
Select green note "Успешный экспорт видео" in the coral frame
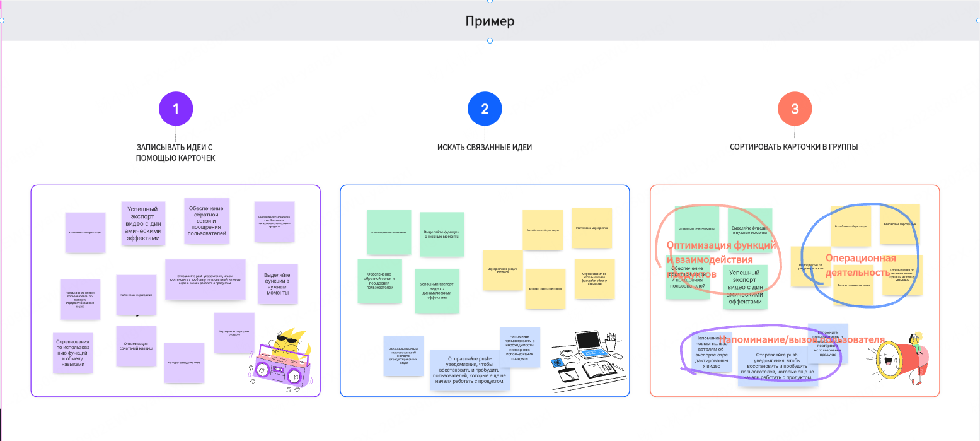tap(745, 288)
